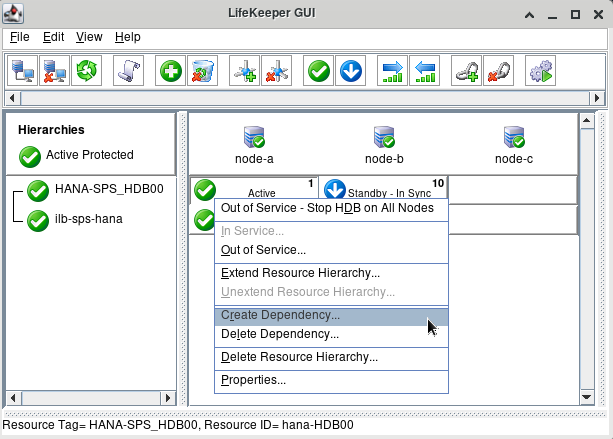
Task: Click the node-c label
Action: click(514, 159)
